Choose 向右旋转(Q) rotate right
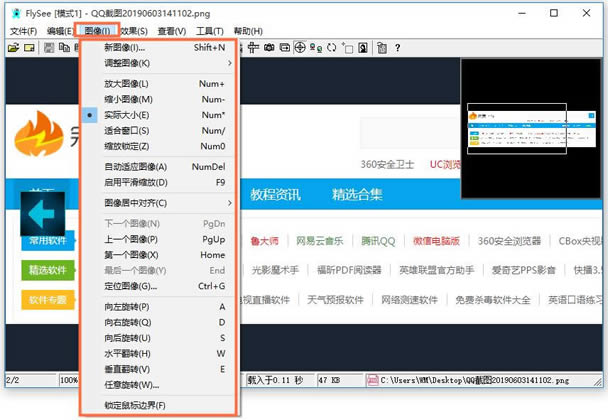This screenshot has width=608, height=420. click(x=158, y=322)
